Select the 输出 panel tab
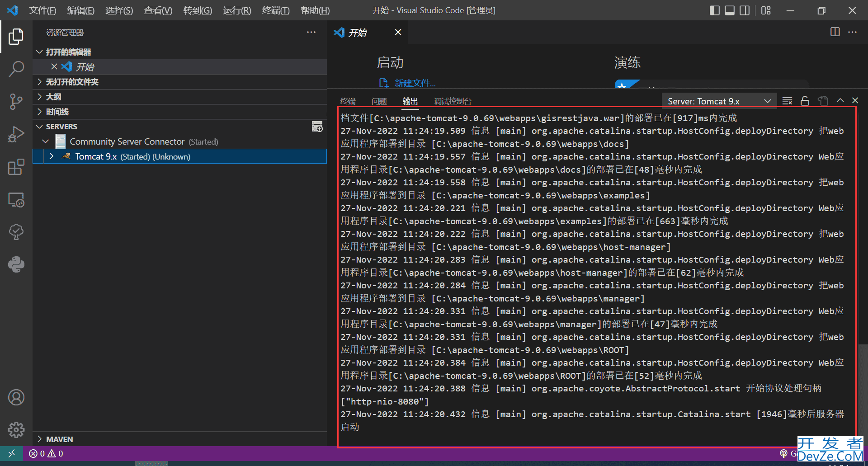The height and width of the screenshot is (466, 868). (410, 101)
